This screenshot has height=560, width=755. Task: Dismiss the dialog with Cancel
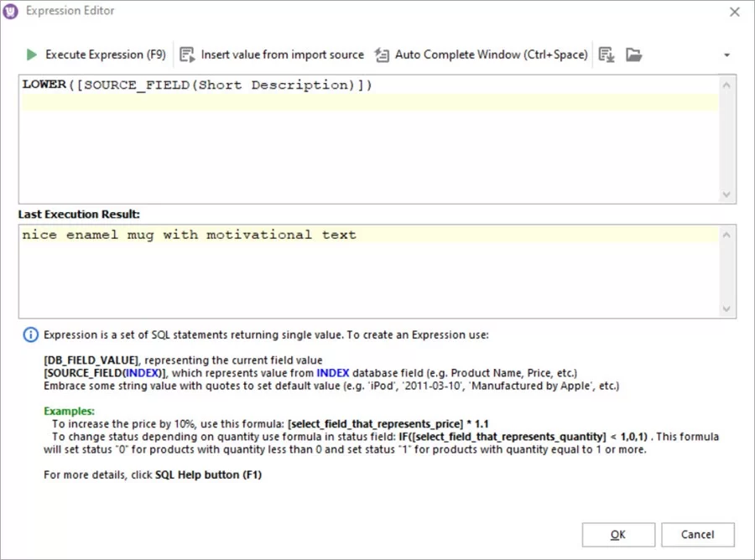click(x=698, y=535)
